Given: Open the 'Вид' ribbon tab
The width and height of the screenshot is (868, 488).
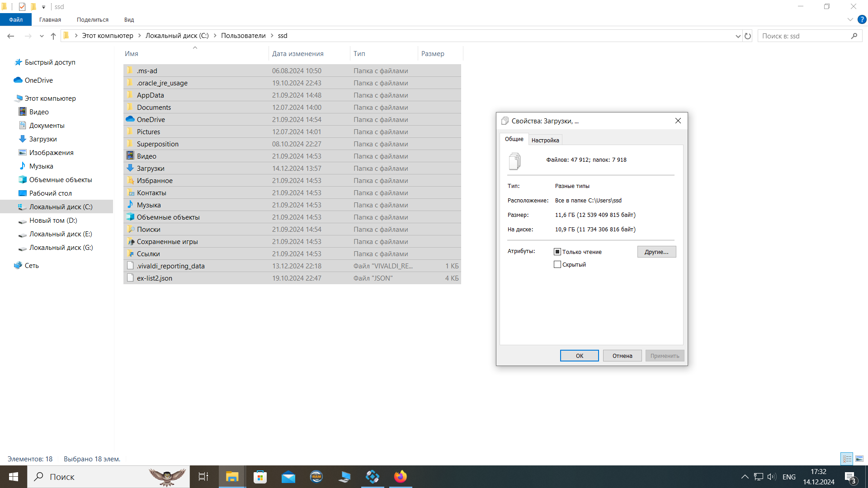Looking at the screenshot, I should point(129,19).
